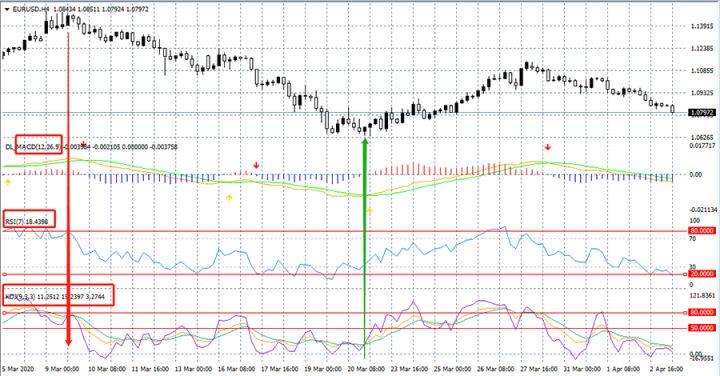
Task: Click the red down arrow beside the MACD label
Action: (84, 145)
